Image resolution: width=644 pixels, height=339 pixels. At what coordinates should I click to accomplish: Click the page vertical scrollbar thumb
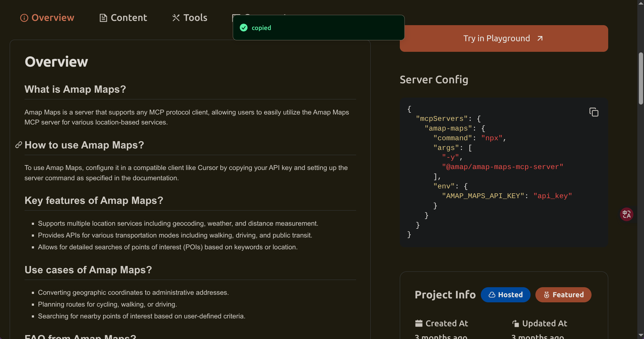pyautogui.click(x=641, y=79)
